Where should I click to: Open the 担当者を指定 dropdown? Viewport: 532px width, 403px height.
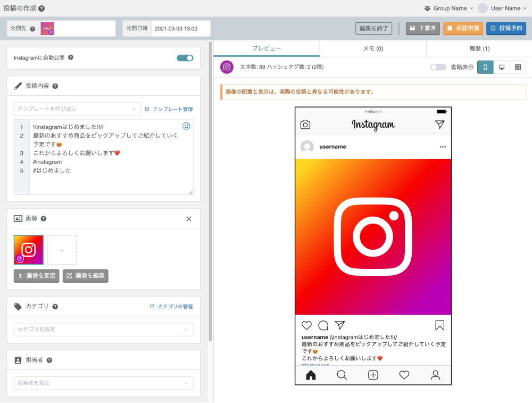coord(104,383)
